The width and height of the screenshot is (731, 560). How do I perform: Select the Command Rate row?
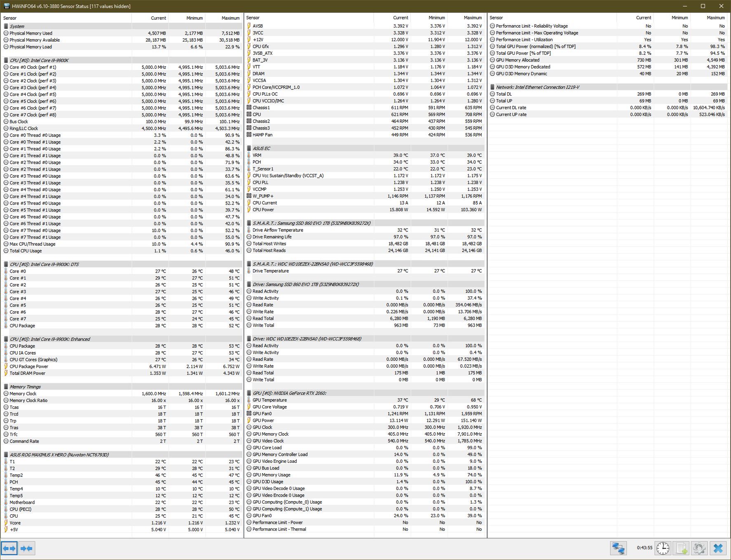122,441
